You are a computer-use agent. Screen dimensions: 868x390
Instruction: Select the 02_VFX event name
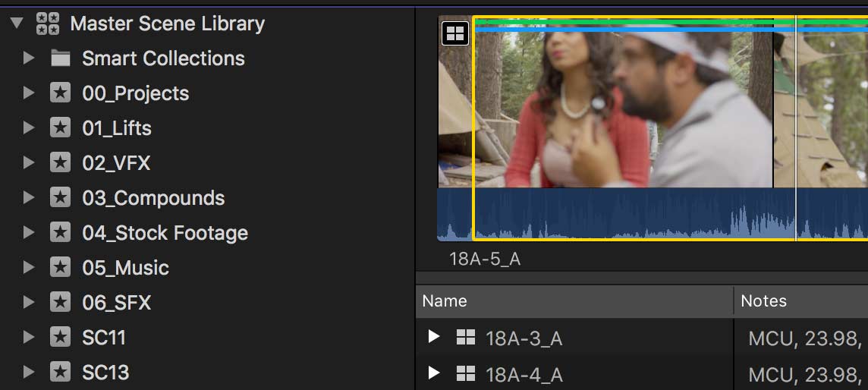tap(116, 163)
